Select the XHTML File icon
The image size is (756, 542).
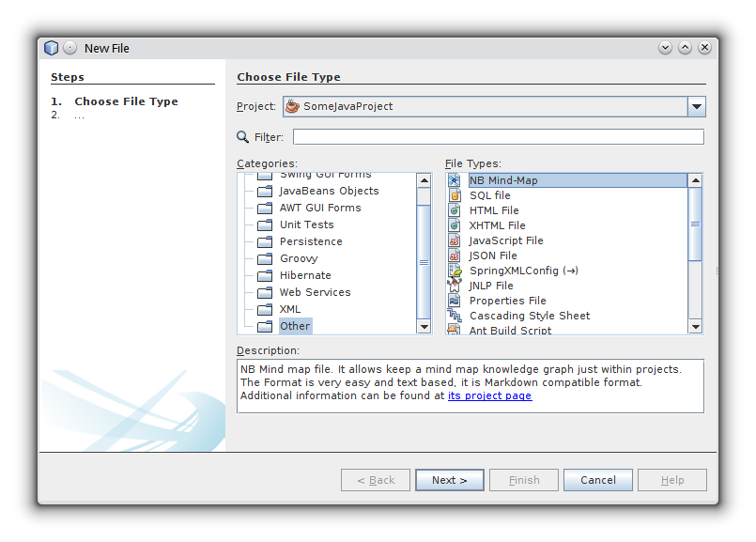pyautogui.click(x=455, y=225)
